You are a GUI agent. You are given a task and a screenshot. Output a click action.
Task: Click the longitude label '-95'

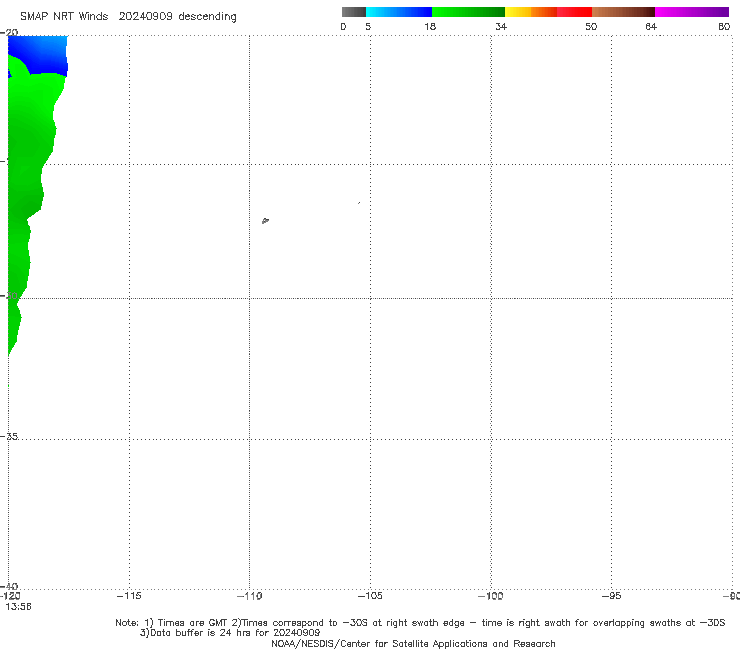(611, 596)
